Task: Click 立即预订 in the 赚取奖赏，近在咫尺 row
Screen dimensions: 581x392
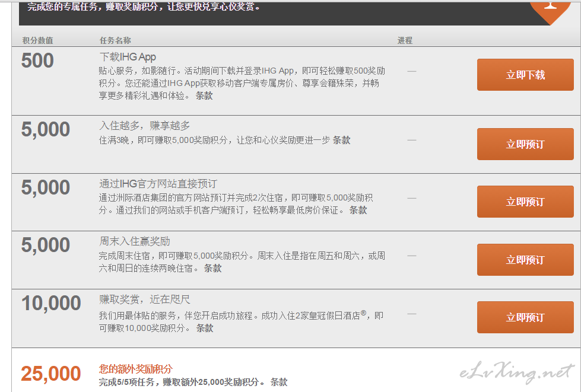Action: (x=525, y=317)
